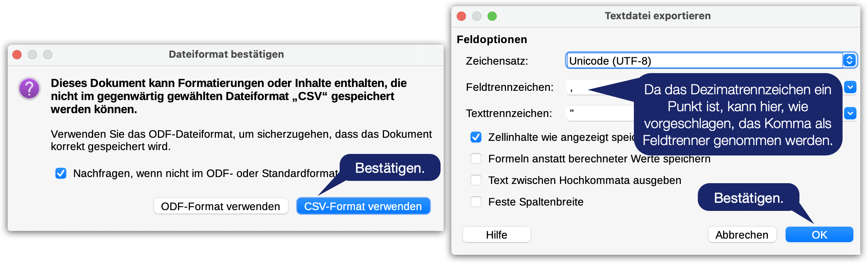Check Text zwischen Hochkommata ausgeben
Screen dimensions: 868x264
click(x=476, y=180)
